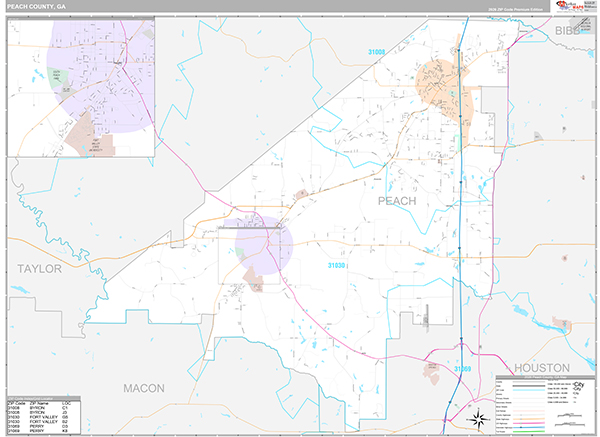The height and width of the screenshot is (437, 600).
Task: Click the green Toll Roads legend swatch
Action: coord(529,431)
